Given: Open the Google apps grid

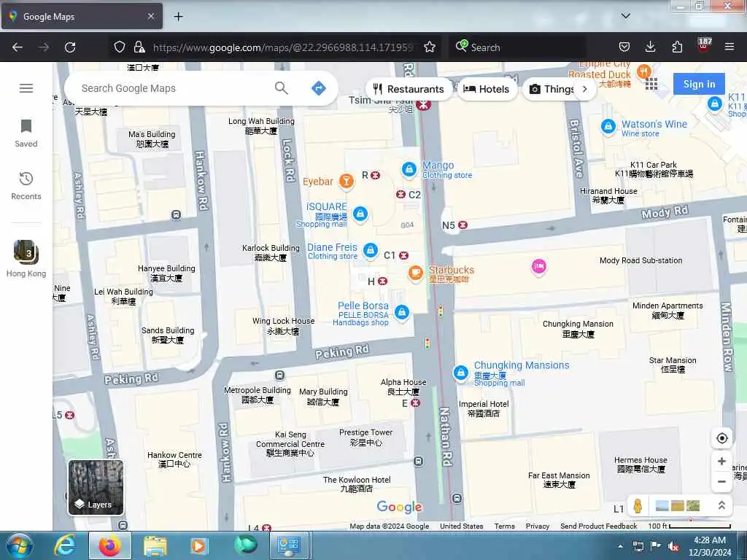Looking at the screenshot, I should (x=651, y=85).
